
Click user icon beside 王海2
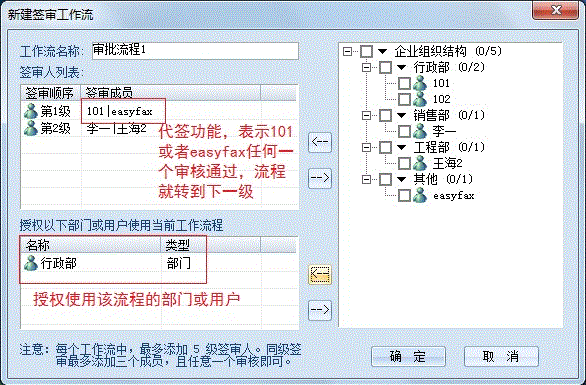point(420,163)
